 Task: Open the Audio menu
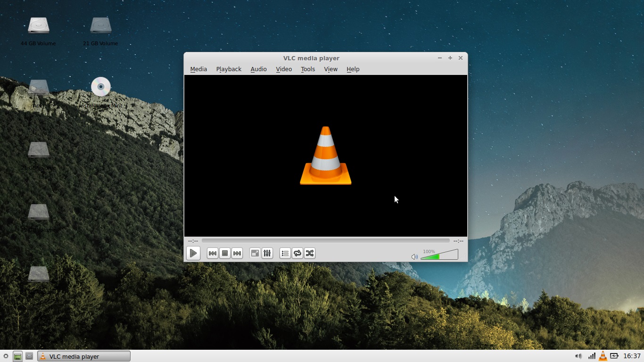tap(258, 69)
